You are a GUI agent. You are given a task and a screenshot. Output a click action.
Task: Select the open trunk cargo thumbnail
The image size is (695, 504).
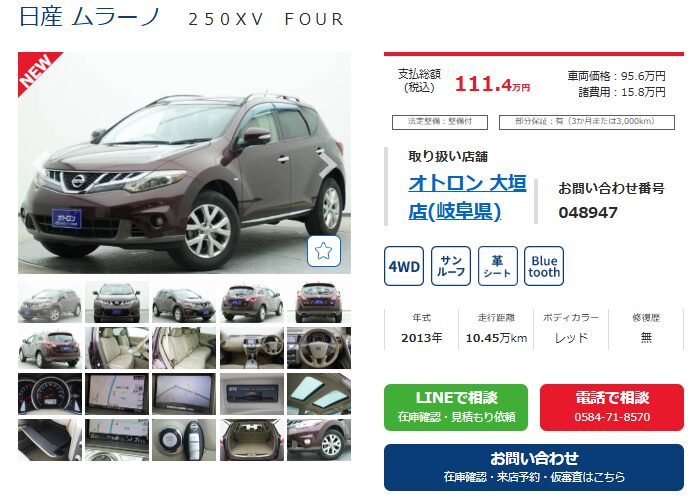tap(252, 440)
